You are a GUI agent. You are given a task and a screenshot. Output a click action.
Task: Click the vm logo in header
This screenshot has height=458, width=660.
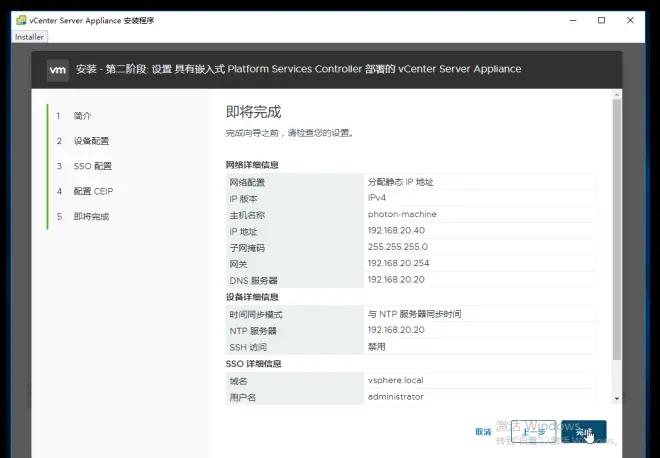58,69
